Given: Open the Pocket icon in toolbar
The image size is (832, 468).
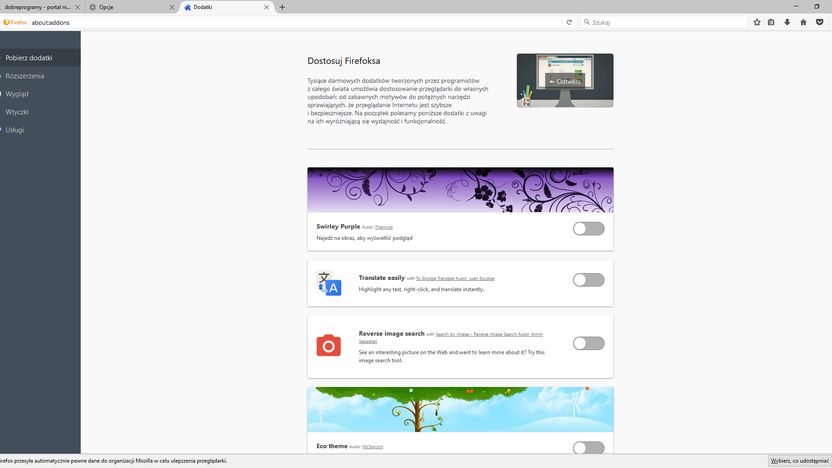Looking at the screenshot, I should pos(819,22).
